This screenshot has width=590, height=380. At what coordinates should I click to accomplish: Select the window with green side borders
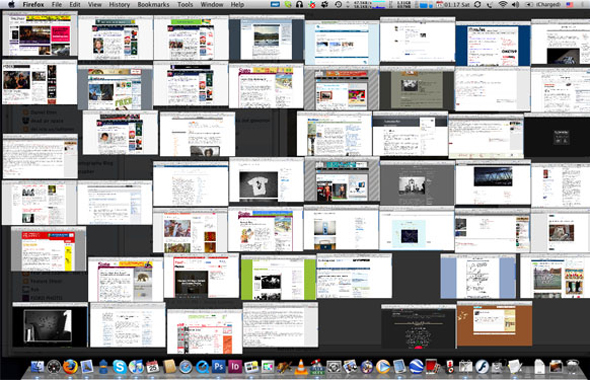(x=278, y=278)
